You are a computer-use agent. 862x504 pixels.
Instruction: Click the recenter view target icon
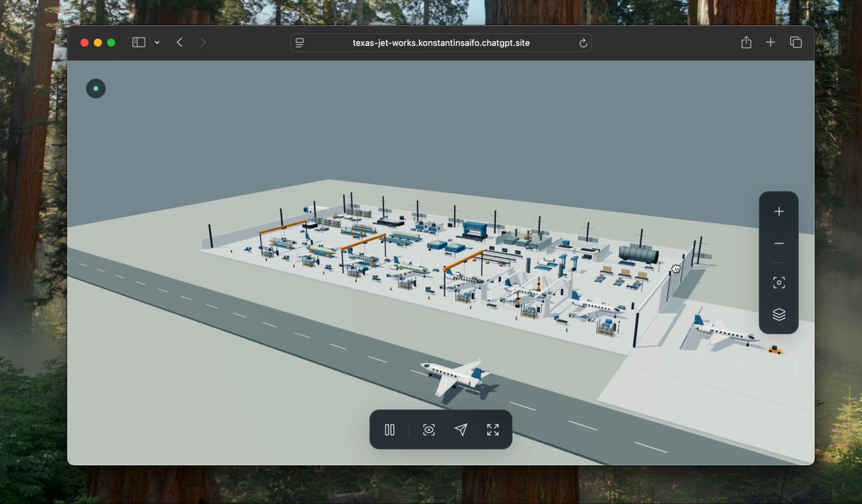[x=779, y=283]
